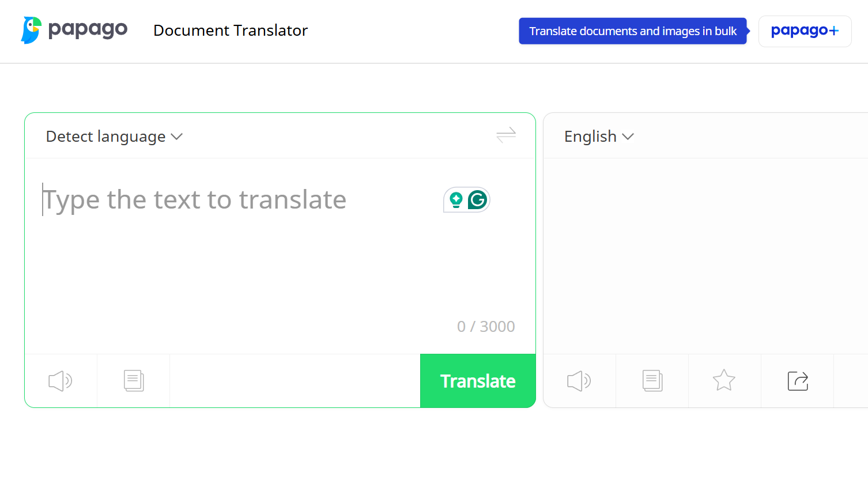
Task: Play source text audio with speaker icon
Action: [61, 381]
